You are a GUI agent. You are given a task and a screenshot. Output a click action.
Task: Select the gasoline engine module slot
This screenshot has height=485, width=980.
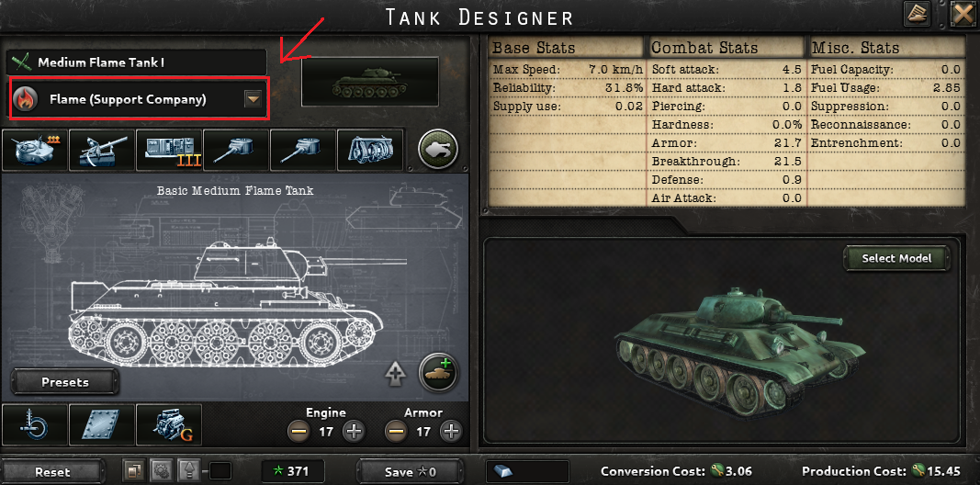click(x=169, y=424)
